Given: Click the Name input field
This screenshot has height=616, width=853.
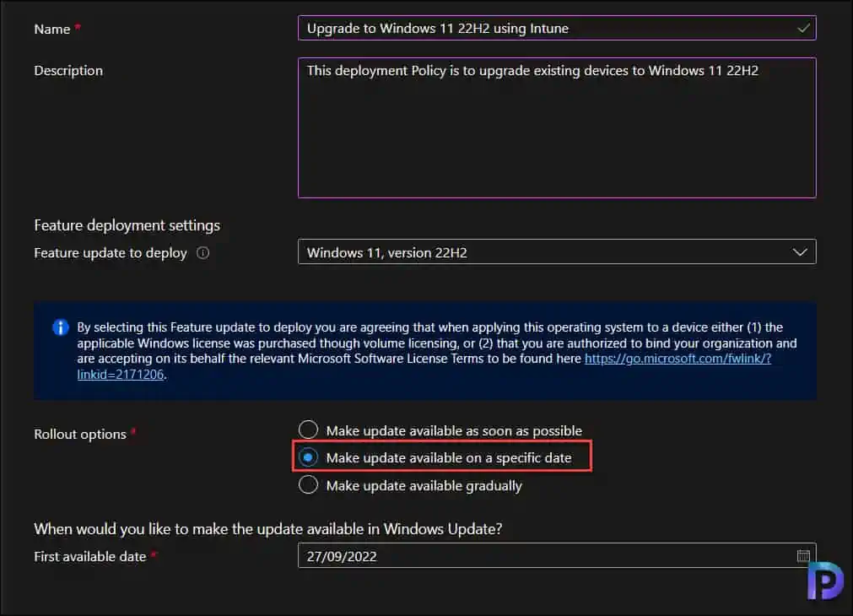Looking at the screenshot, I should coord(557,29).
